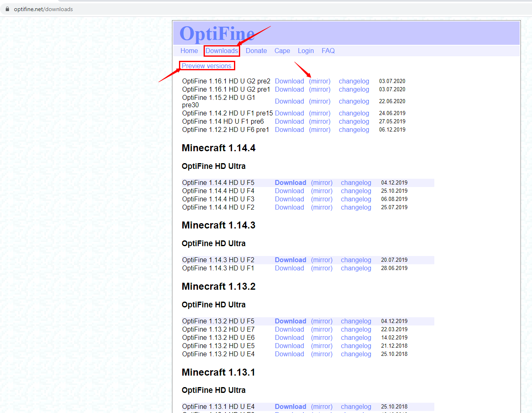Open mirror for OptiFine 1.14.4 F2
Image resolution: width=532 pixels, height=413 pixels.
[x=322, y=207]
